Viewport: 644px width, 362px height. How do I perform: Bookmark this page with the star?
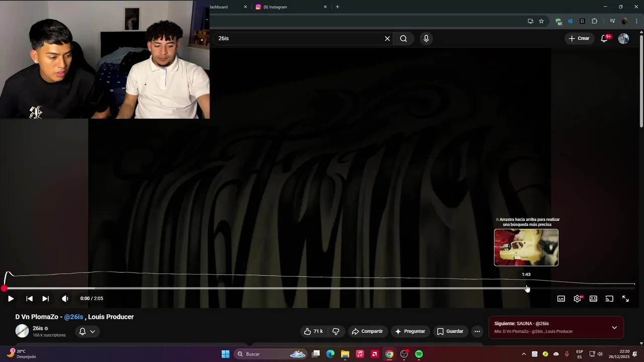click(x=541, y=21)
